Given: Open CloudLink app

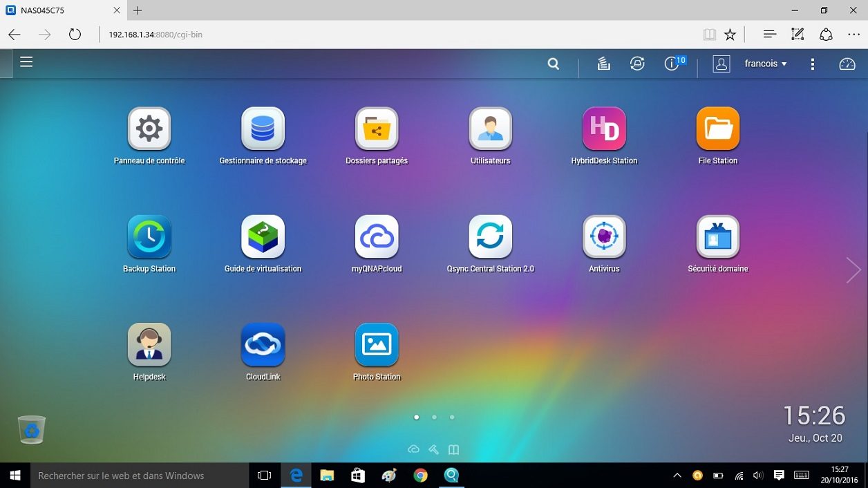Looking at the screenshot, I should tap(263, 344).
